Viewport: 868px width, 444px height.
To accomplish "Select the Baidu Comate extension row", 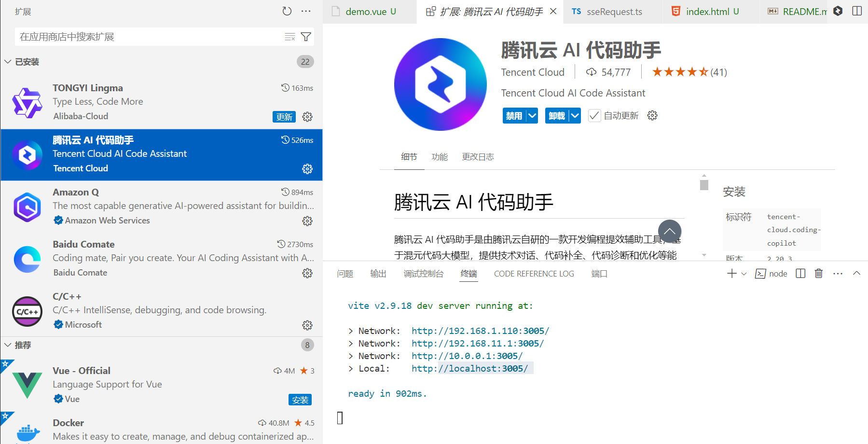I will point(162,259).
